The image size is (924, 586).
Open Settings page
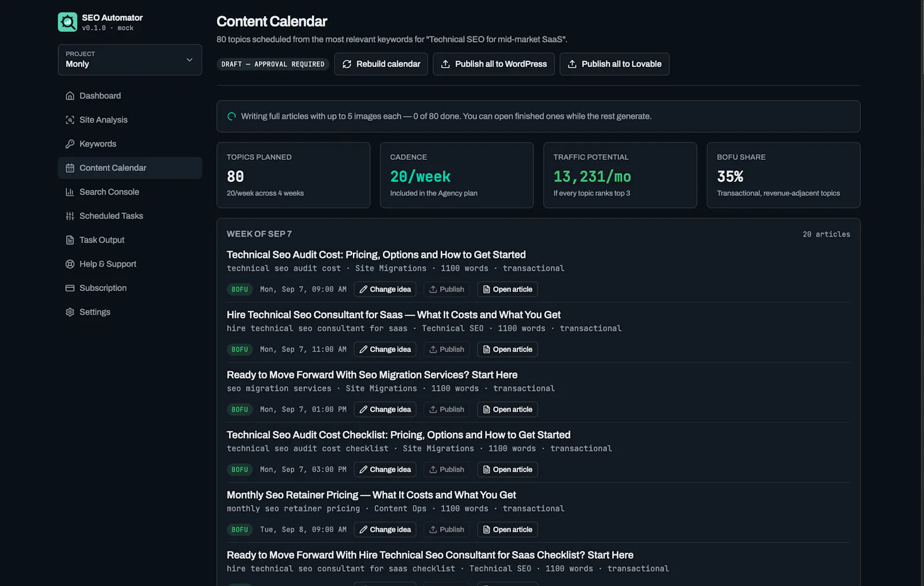(x=130, y=312)
